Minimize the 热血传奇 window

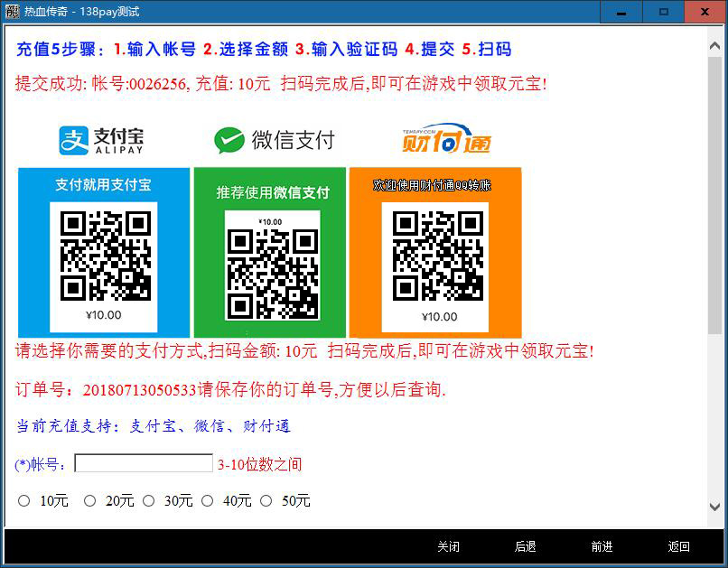point(621,12)
